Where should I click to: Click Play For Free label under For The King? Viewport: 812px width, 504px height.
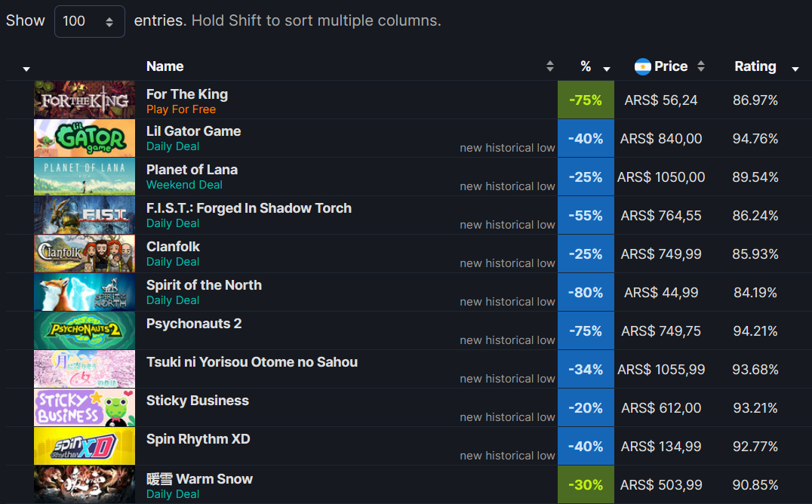coord(181,109)
